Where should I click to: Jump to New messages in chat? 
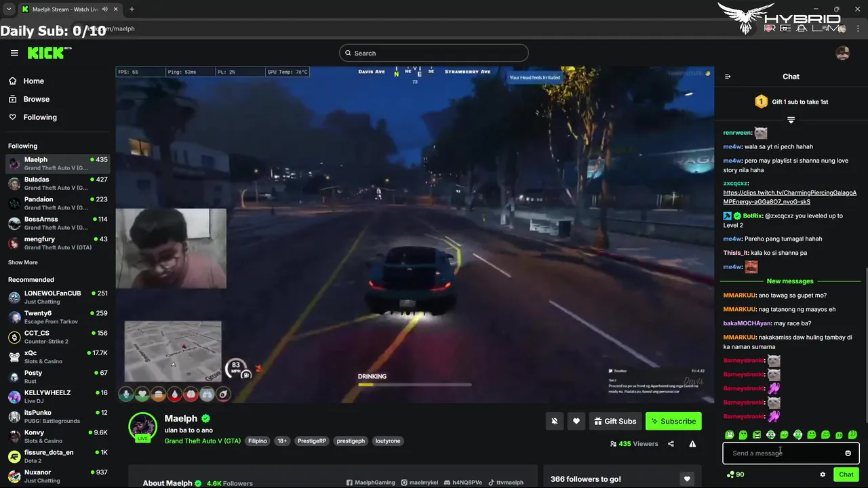(790, 281)
